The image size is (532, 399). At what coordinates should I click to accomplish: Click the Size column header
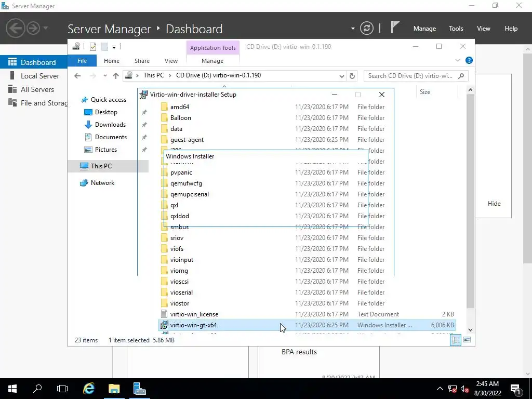point(425,92)
